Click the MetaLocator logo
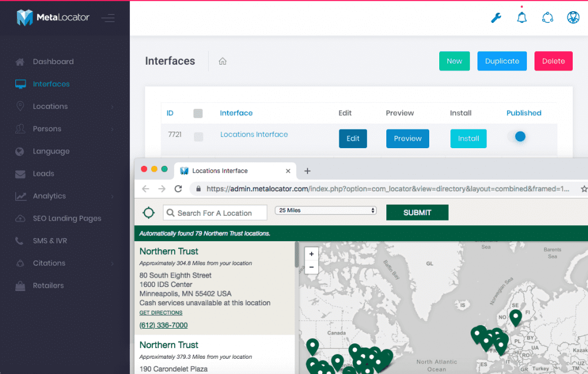Viewport: 588px width, 374px height. tap(53, 17)
